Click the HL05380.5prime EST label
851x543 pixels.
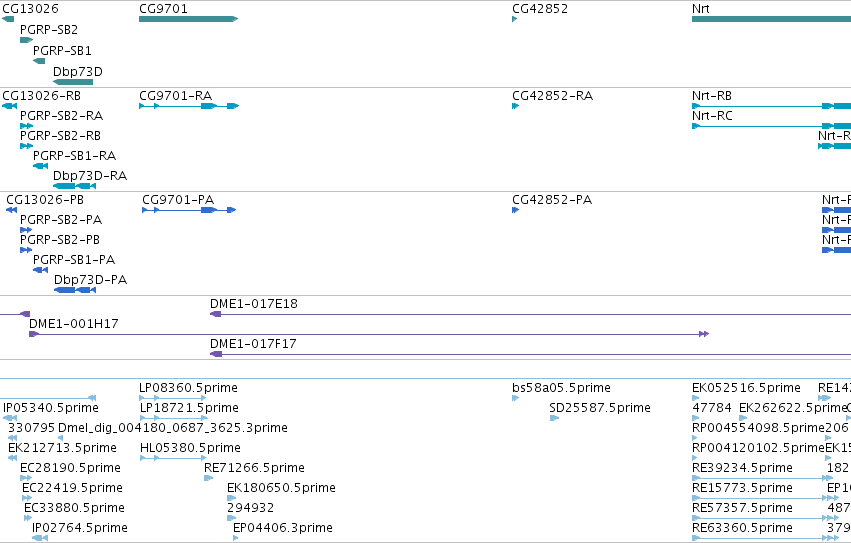tap(190, 449)
